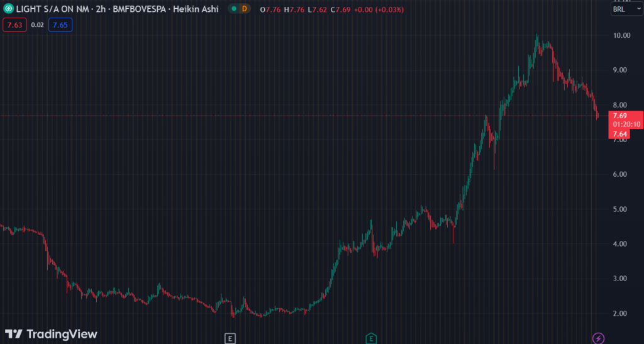Click the 3.00 price scale label
The image size is (644, 344).
pos(619,279)
